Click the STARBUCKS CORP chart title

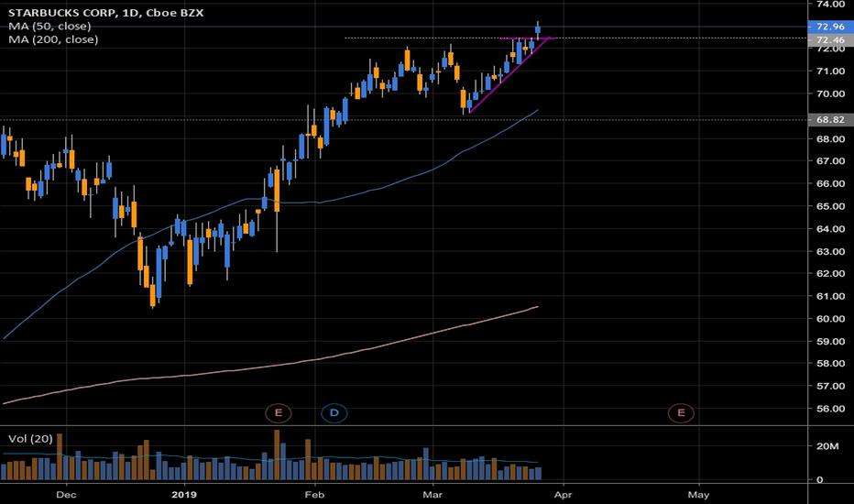tap(105, 13)
